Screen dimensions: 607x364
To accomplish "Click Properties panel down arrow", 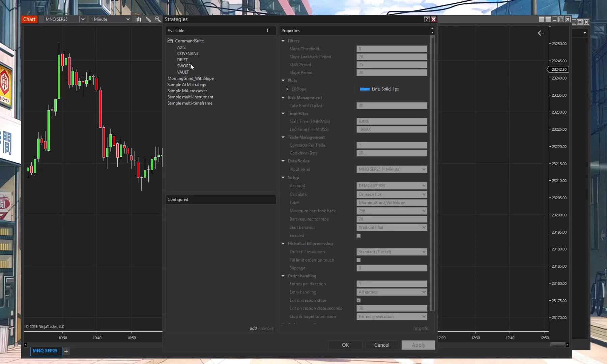I will [x=432, y=33].
